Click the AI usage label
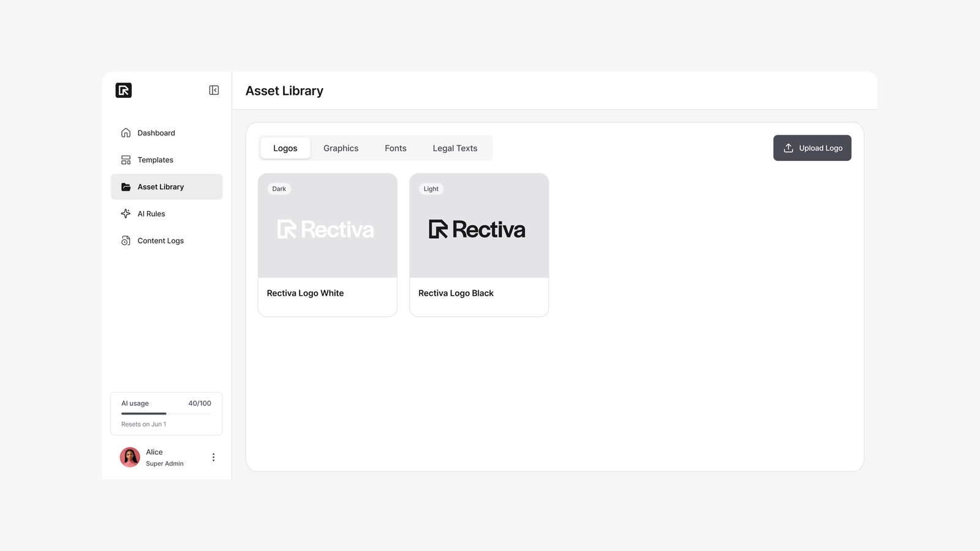Screen dimensions: 980x551 click(135, 403)
